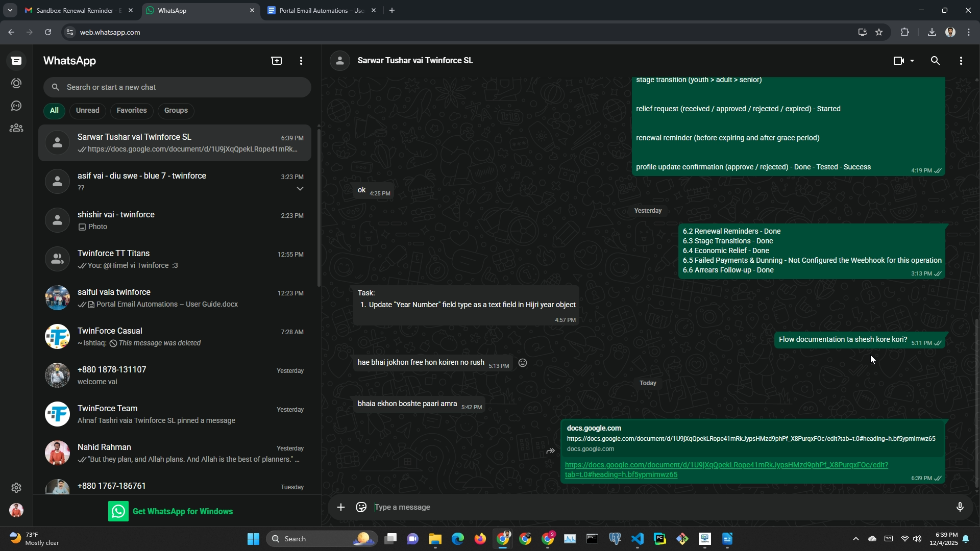React to the 'hae bhai jokhon free' message
This screenshot has height=551, width=980.
(x=523, y=363)
